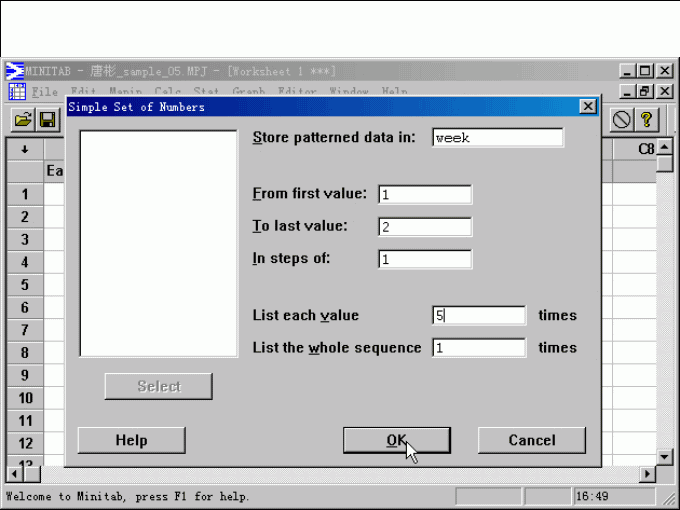Click the In steps of field
The height and width of the screenshot is (510, 680).
coord(424,259)
